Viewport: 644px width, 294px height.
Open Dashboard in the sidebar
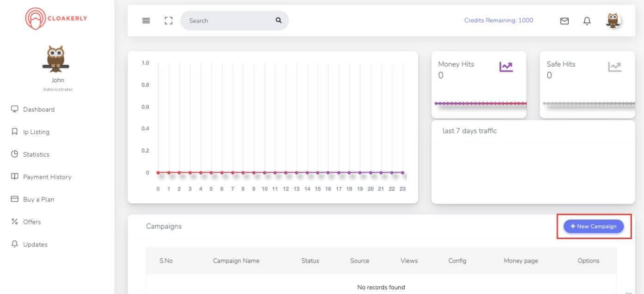tap(39, 110)
